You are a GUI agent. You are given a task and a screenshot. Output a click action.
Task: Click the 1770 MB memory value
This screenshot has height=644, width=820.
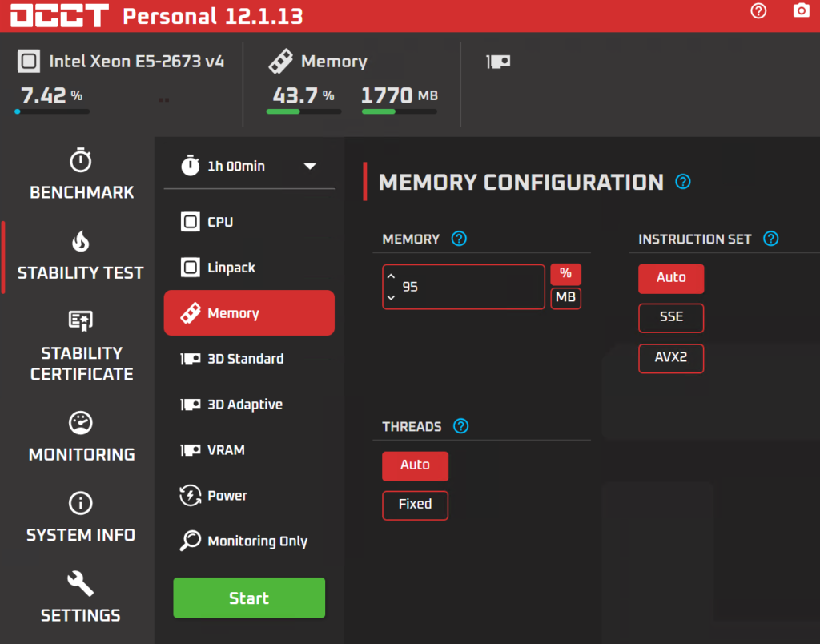coord(400,95)
